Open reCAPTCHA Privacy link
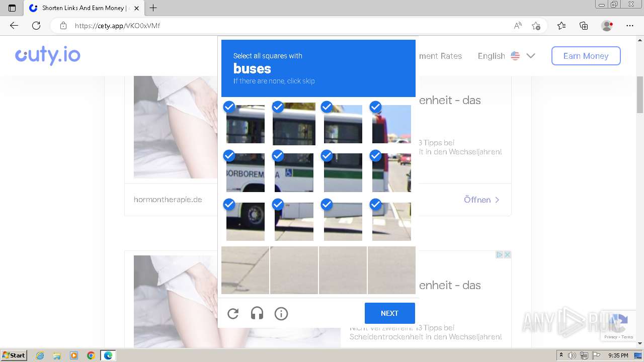Screen dimensions: 644x362 coord(610,337)
